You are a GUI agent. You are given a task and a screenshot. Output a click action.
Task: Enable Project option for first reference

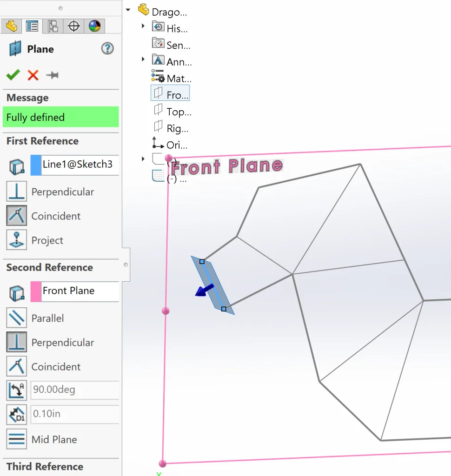tap(16, 240)
